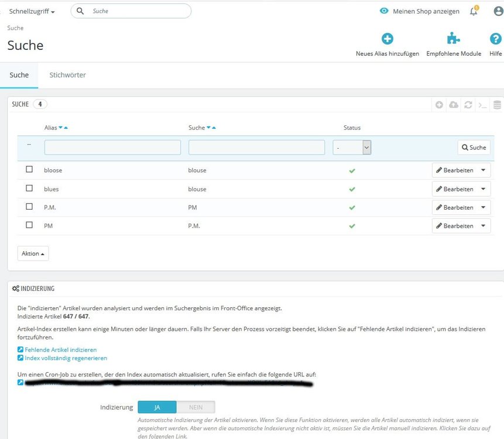Sort Suche column descending arrow
This screenshot has width=504, height=439.
click(208, 128)
